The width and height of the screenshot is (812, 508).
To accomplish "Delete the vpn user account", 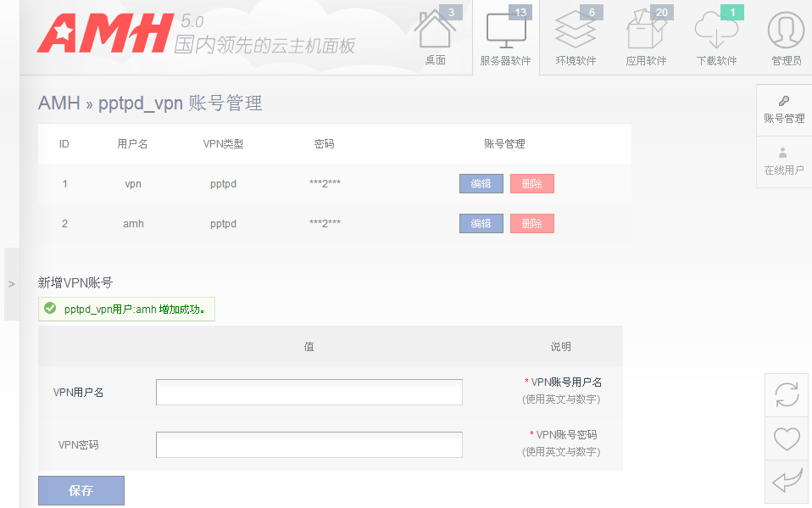I will (x=531, y=183).
